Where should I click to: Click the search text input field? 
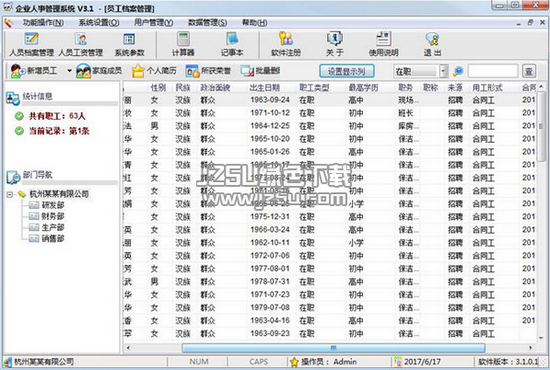pos(493,71)
